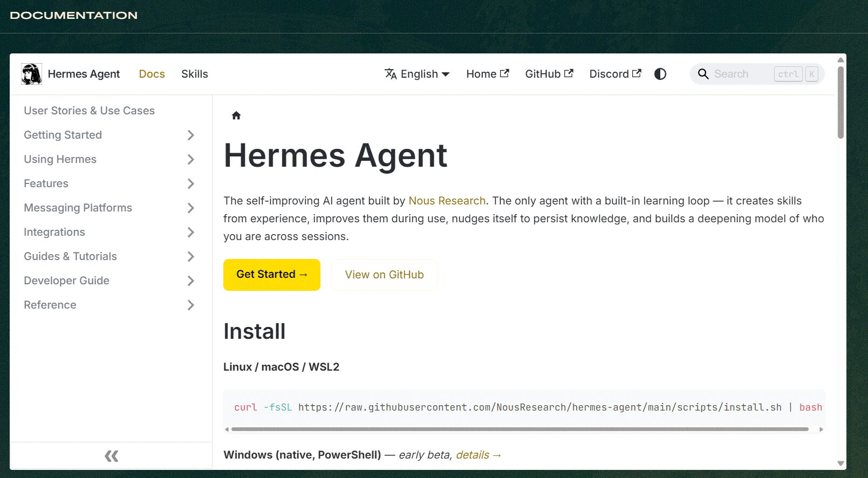This screenshot has width=868, height=478.
Task: Follow the Nous Research link
Action: (447, 201)
